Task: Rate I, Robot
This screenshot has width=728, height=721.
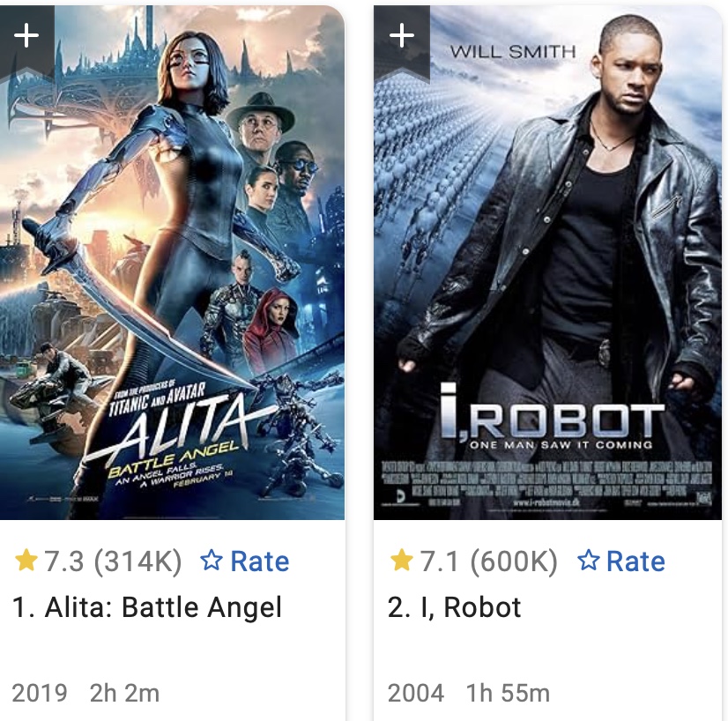Action: [x=621, y=561]
